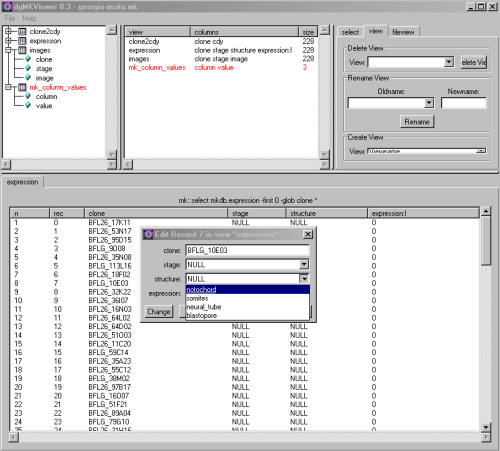The height and width of the screenshot is (451, 500).
Task: Select somites from structure list
Action: tap(247, 298)
